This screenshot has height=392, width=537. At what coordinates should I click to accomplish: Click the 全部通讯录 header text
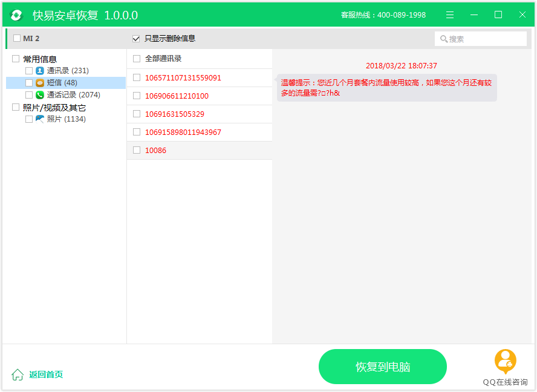[163, 59]
